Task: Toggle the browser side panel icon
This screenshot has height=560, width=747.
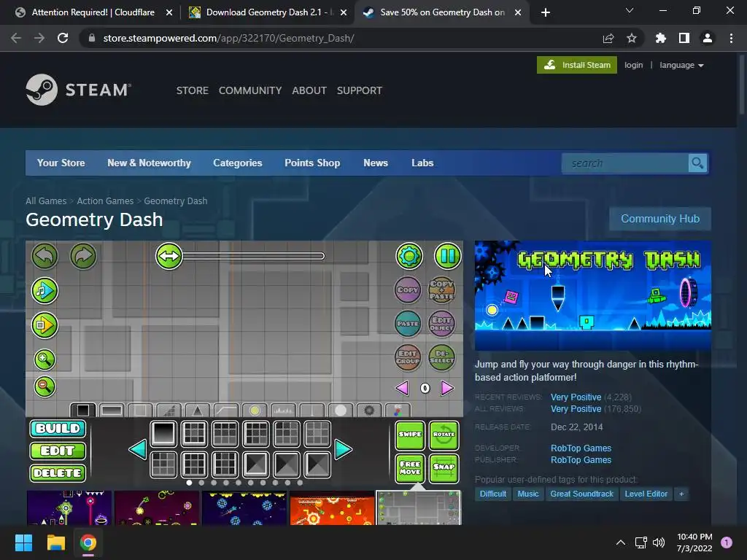Action: coord(684,38)
